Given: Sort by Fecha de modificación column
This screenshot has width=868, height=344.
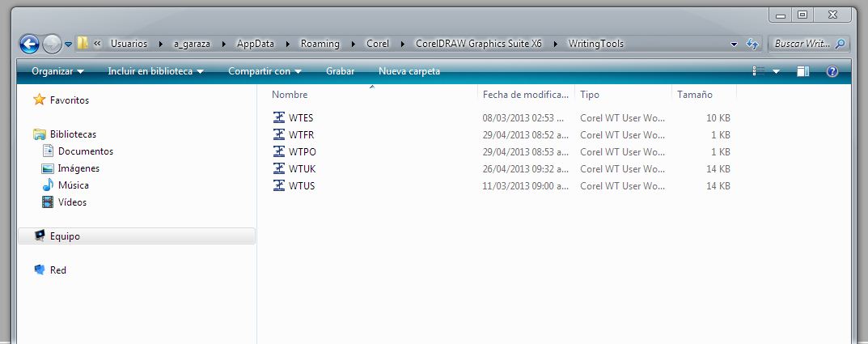Looking at the screenshot, I should click(526, 95).
